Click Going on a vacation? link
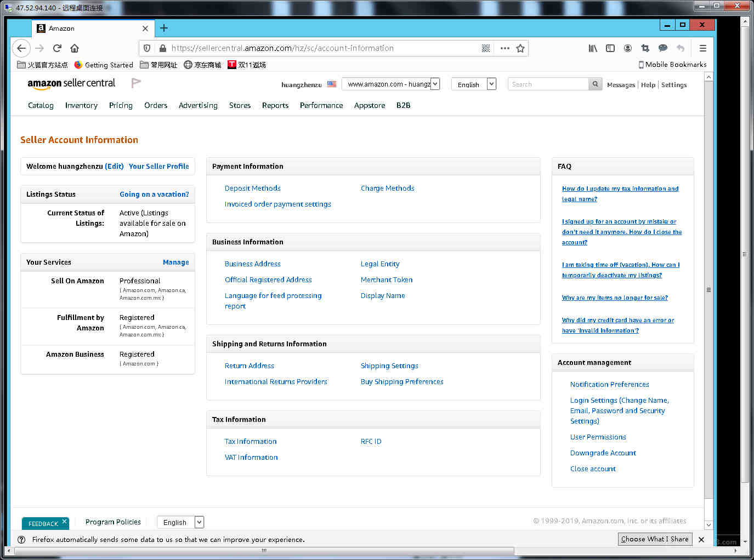The image size is (754, 560). [154, 194]
